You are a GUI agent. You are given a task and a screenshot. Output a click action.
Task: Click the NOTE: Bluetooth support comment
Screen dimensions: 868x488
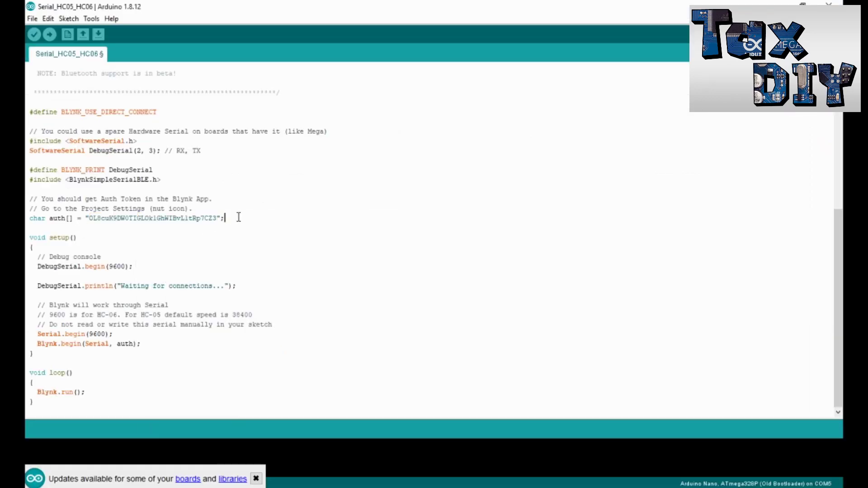click(107, 73)
